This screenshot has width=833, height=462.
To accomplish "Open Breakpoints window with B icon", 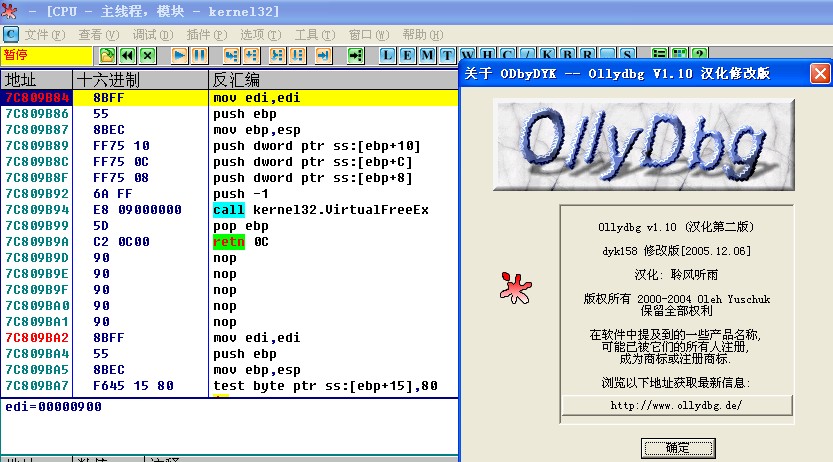I will coord(567,54).
